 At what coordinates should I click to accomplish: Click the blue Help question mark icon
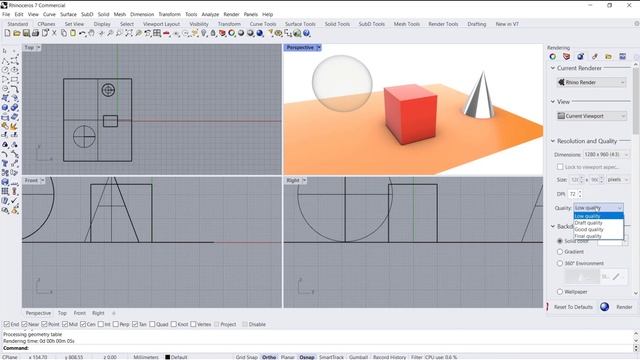pyautogui.click(x=307, y=33)
